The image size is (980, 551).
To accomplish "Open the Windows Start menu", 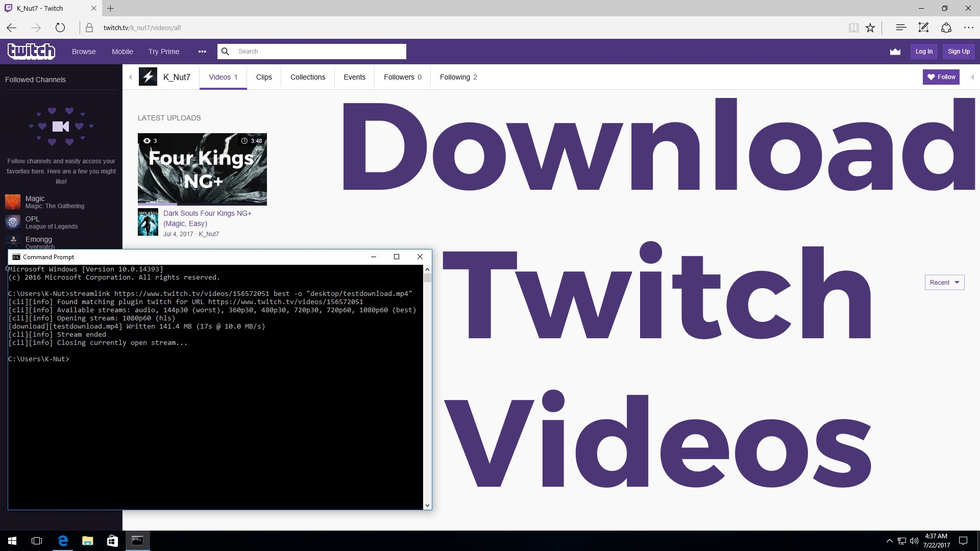I will [12, 541].
